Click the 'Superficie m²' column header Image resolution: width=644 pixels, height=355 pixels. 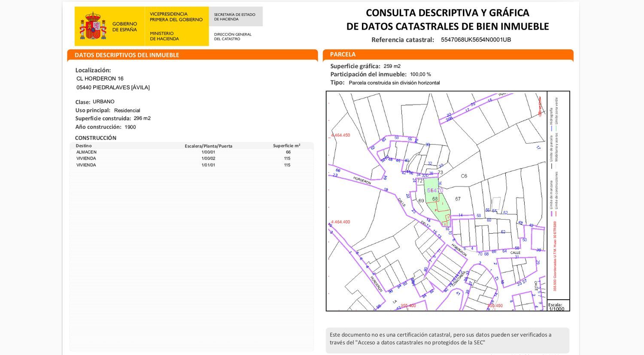tap(287, 146)
